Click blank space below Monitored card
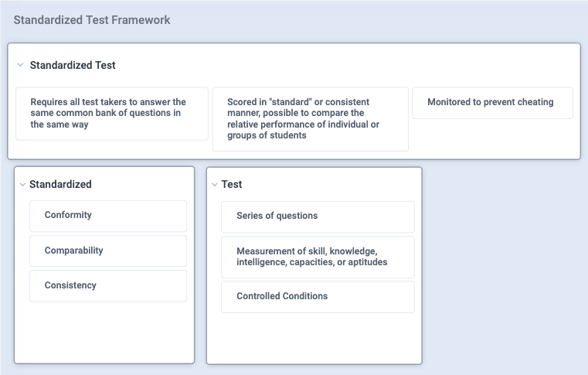This screenshot has width=588, height=375. 492,138
